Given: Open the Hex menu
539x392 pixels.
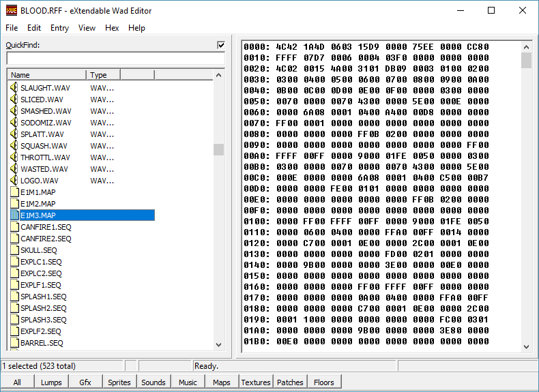Looking at the screenshot, I should pos(112,28).
